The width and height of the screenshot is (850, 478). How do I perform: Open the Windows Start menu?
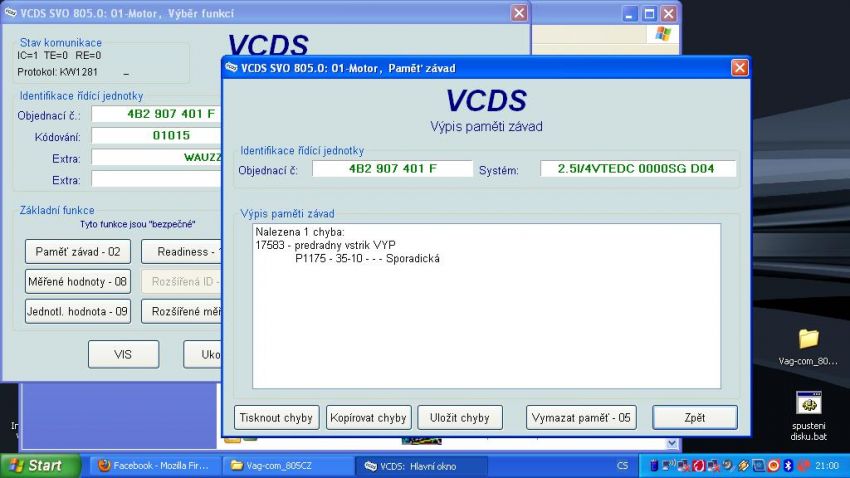click(x=39, y=466)
